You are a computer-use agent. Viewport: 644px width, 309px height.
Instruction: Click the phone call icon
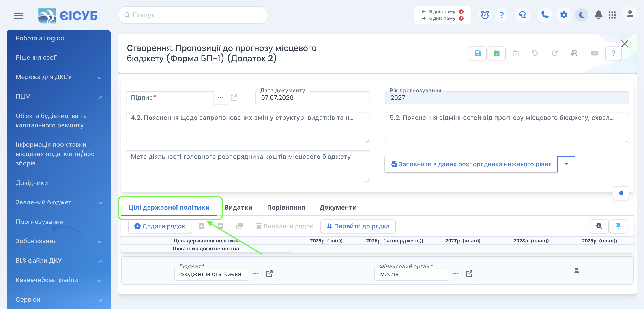[x=545, y=15]
